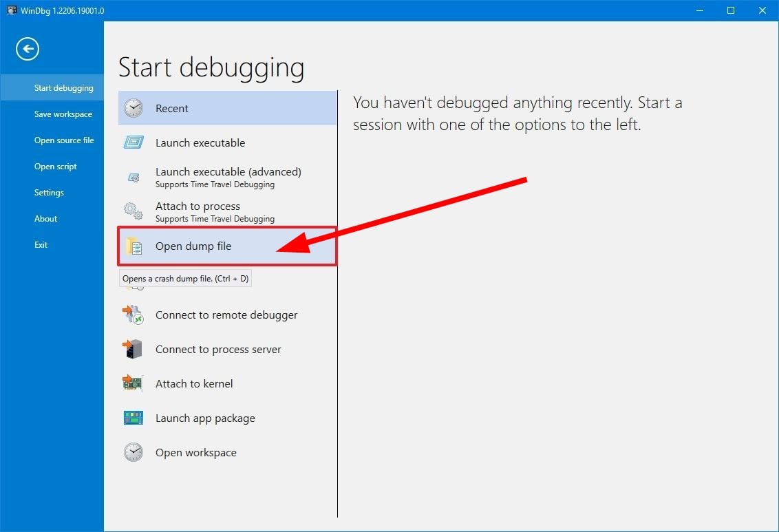
Task: Click Exit in the sidebar
Action: pos(52,245)
